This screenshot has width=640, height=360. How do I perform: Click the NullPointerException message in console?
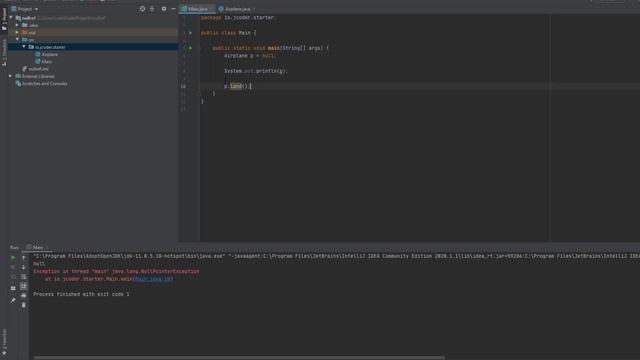tap(116, 271)
